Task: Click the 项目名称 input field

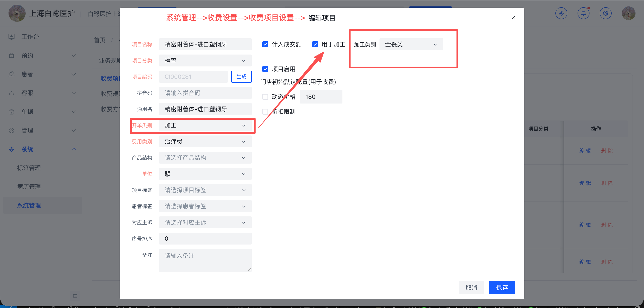Action: pyautogui.click(x=205, y=44)
